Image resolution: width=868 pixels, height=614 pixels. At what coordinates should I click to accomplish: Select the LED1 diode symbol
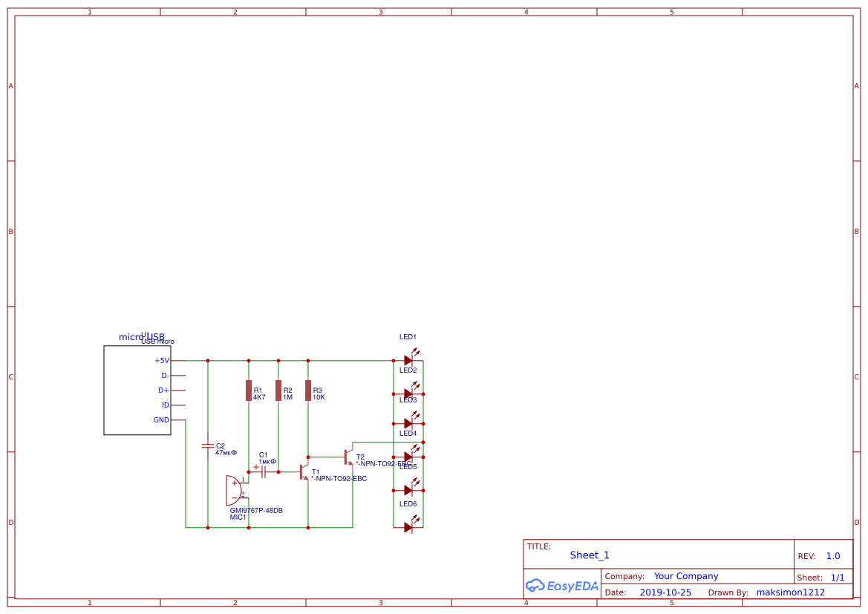tap(407, 359)
